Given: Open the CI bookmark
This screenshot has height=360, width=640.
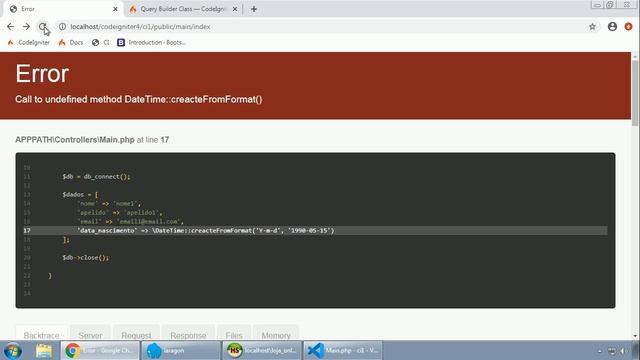Looking at the screenshot, I should pyautogui.click(x=100, y=42).
